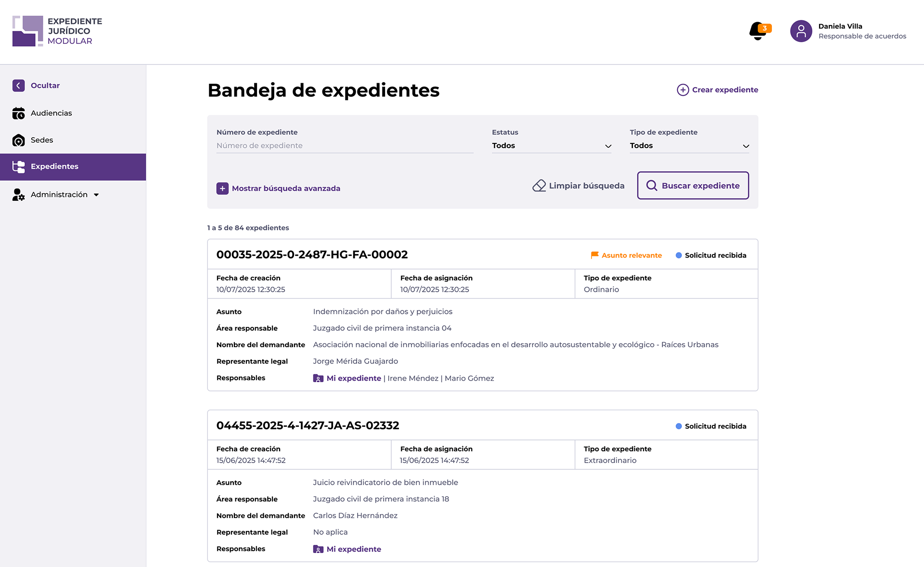Collapse sidebar with Ocultar arrow icon
This screenshot has width=924, height=567.
pos(18,86)
